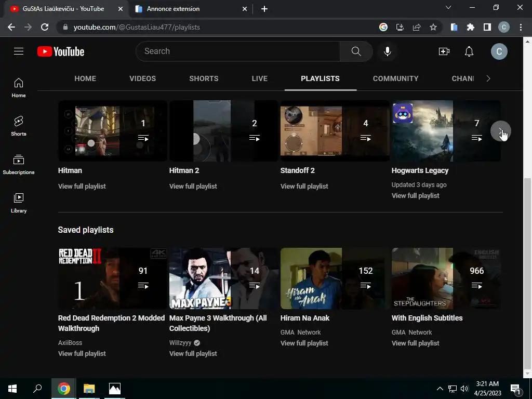Viewport: 532px width, 399px height.
Task: Switch to the SHORTS channel tab
Action: point(204,79)
